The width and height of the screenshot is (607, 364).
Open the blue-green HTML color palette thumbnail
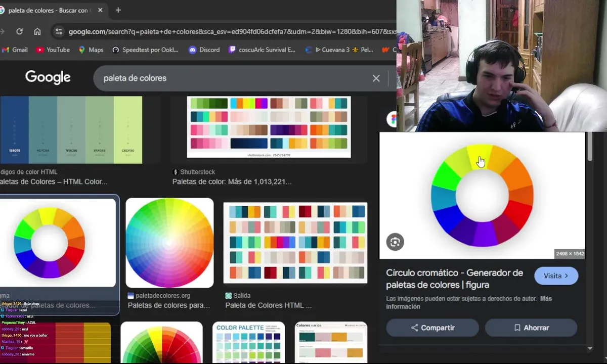(x=71, y=130)
